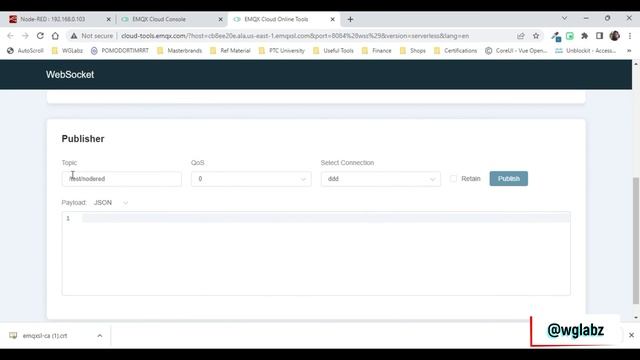Open a new browser tab
640x360 pixels.
point(350,19)
